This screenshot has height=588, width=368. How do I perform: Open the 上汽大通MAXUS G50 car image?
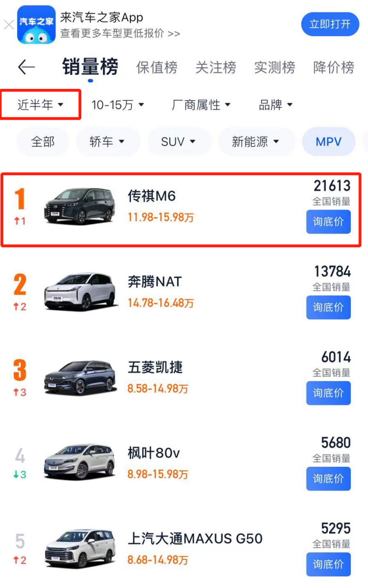coord(80,549)
